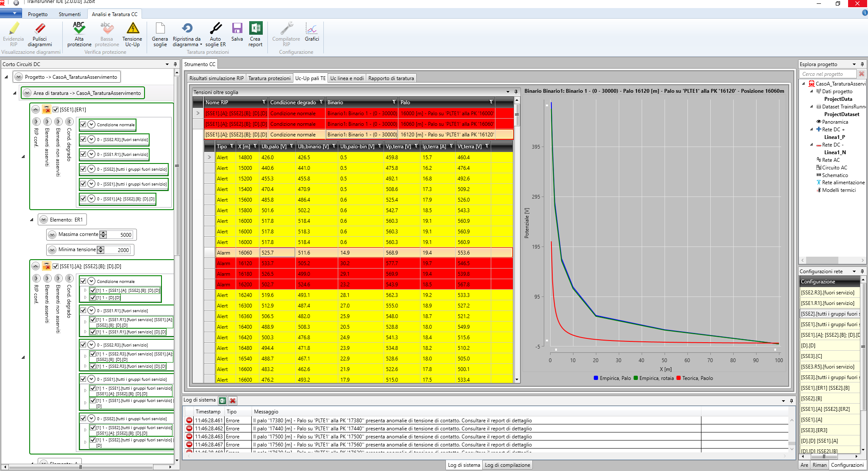Toggle 0 - [SSE2].[tutti i gruppi fuori servizio] under ER1
Viewport: 868px width, 471px height.
pyautogui.click(x=83, y=169)
